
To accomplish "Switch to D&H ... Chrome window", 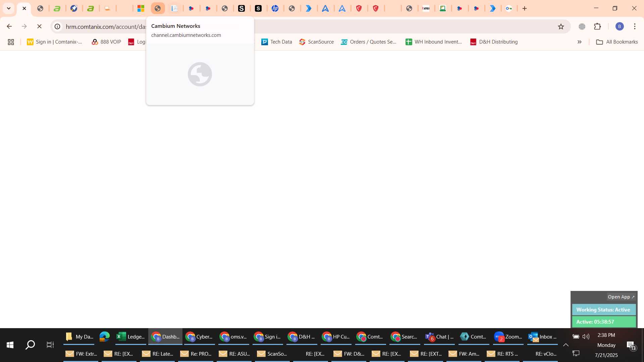I will coord(302,337).
